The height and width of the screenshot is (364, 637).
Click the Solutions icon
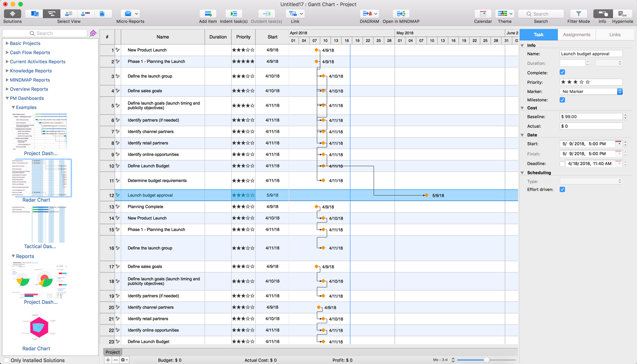tap(12, 14)
